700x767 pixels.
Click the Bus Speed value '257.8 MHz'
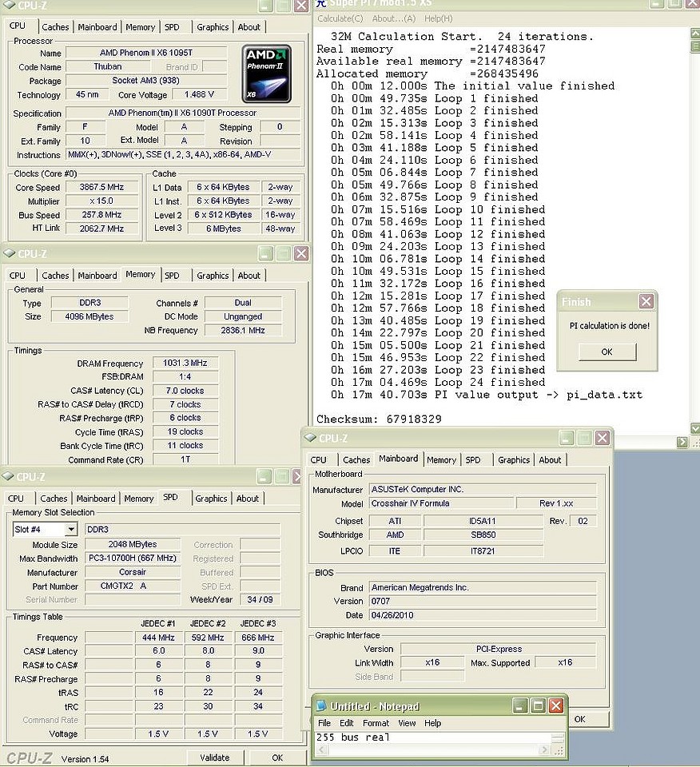click(101, 214)
